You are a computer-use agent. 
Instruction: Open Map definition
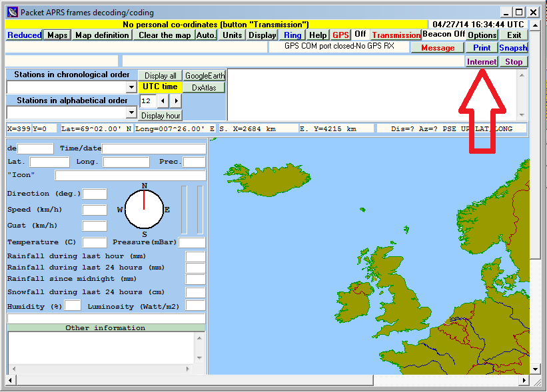click(x=102, y=35)
